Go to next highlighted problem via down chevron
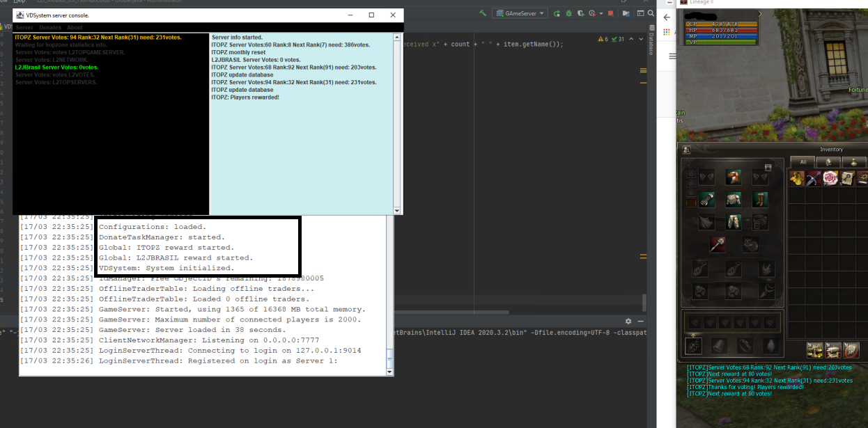868x428 pixels. point(641,39)
